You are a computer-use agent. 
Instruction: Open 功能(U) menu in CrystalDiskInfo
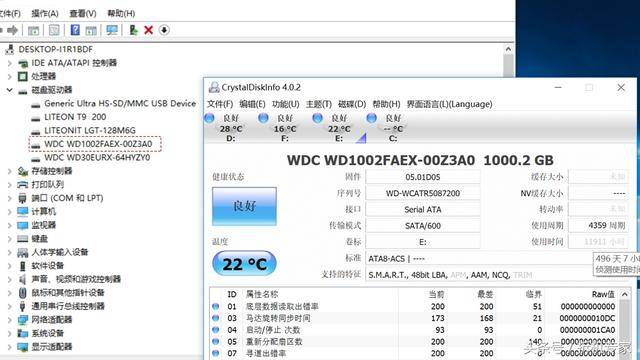pyautogui.click(x=286, y=104)
